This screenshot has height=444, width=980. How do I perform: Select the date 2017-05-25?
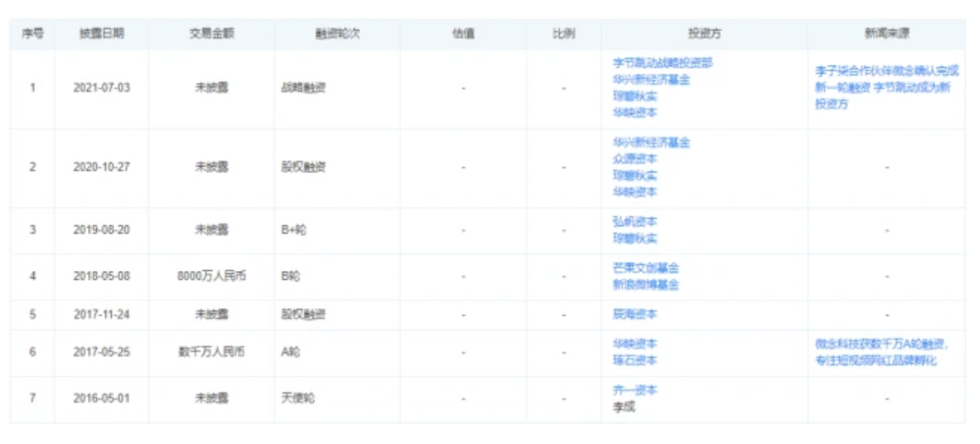tap(101, 352)
